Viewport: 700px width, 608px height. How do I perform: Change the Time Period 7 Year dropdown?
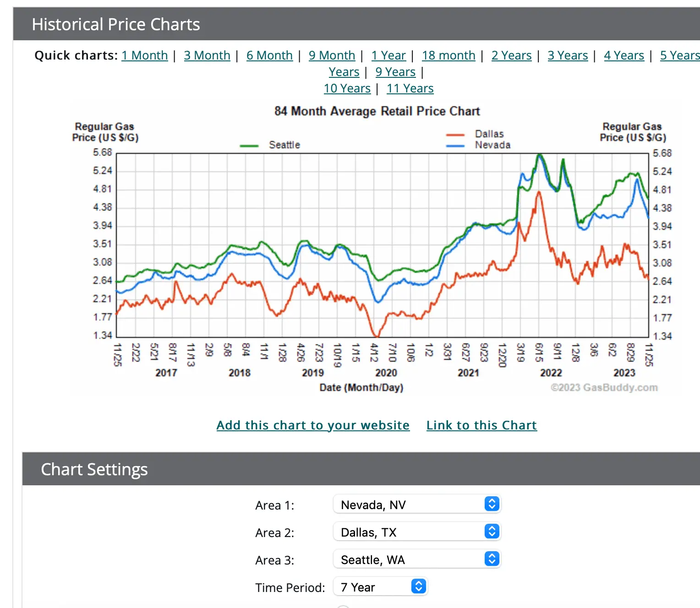tap(380, 587)
